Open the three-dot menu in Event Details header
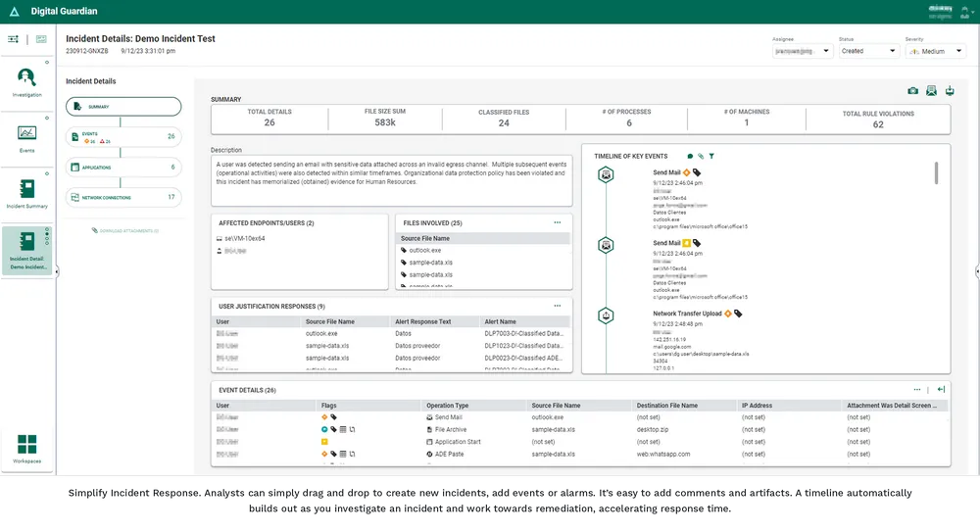Viewport: 980px width, 532px height. pyautogui.click(x=917, y=390)
